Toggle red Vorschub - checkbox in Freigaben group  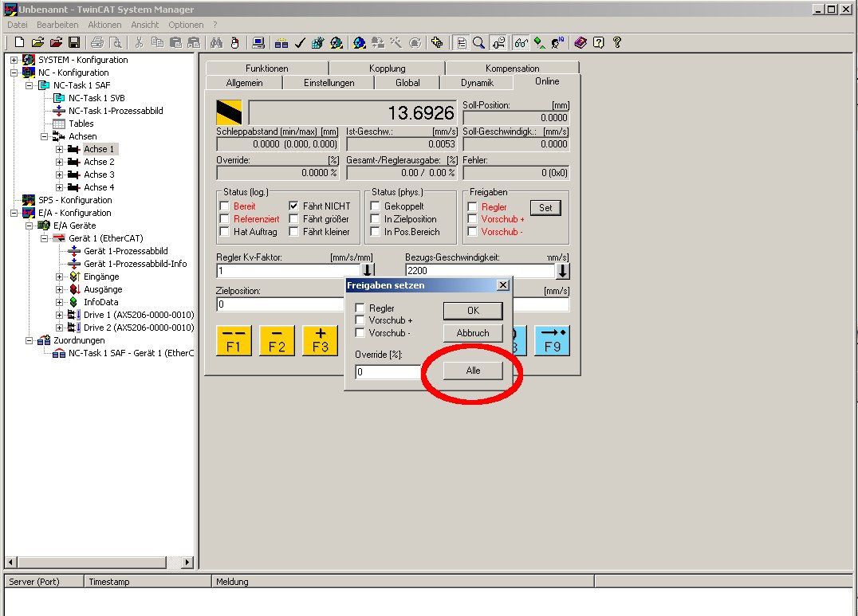[472, 231]
